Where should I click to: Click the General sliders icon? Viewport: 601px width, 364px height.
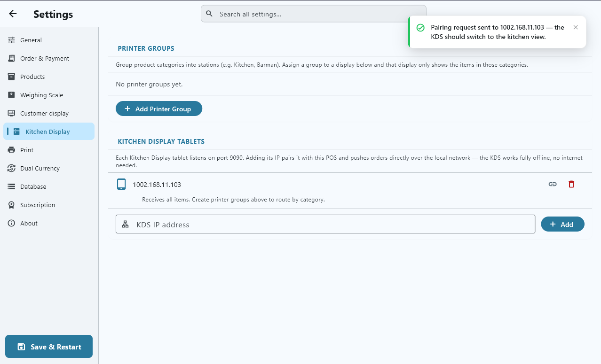12,40
